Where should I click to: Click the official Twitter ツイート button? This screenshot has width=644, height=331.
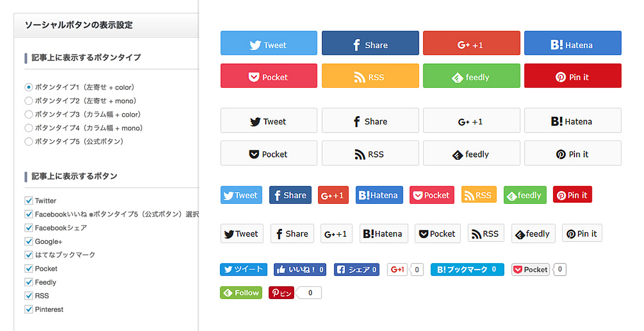(244, 269)
